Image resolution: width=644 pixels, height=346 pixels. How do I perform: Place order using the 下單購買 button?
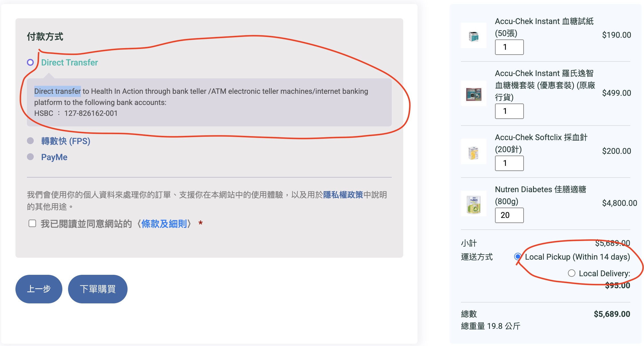[98, 289]
